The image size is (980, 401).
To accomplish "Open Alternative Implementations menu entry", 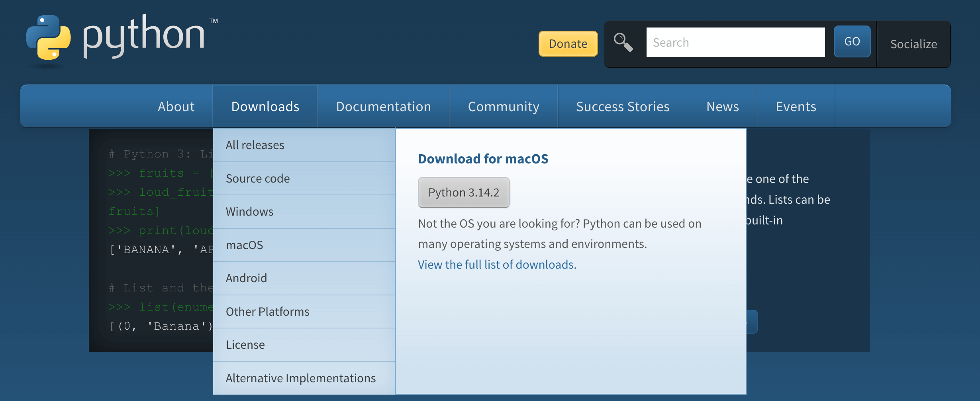I will click(300, 378).
